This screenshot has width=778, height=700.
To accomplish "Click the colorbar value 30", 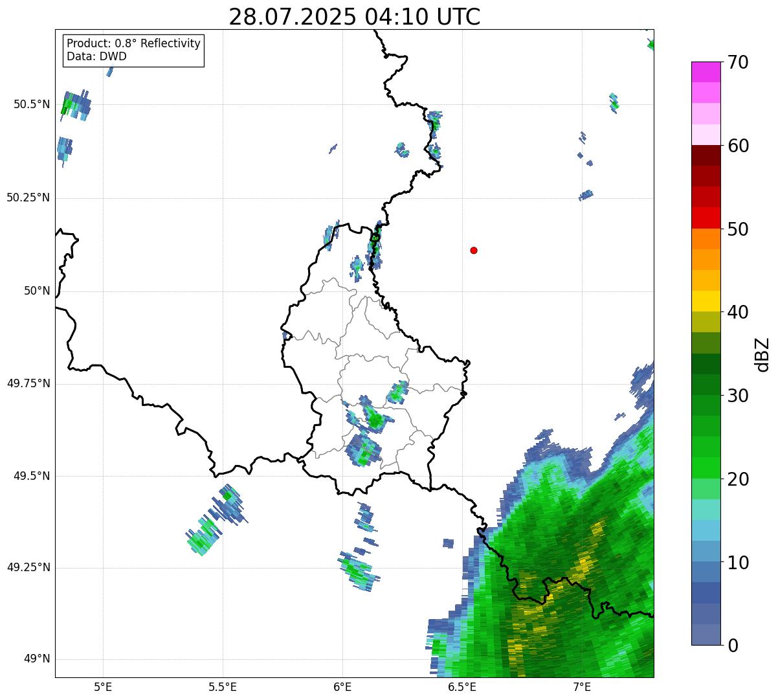I will coord(738,396).
